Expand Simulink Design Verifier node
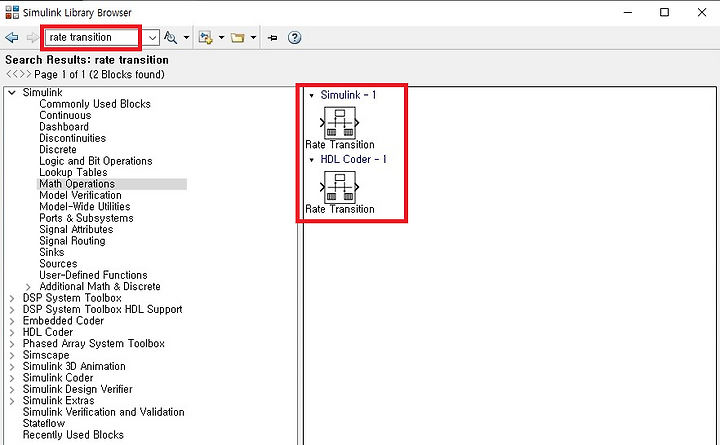 12,390
